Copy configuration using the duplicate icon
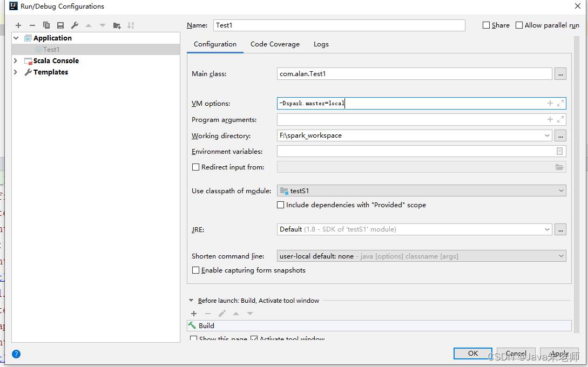 coord(46,25)
